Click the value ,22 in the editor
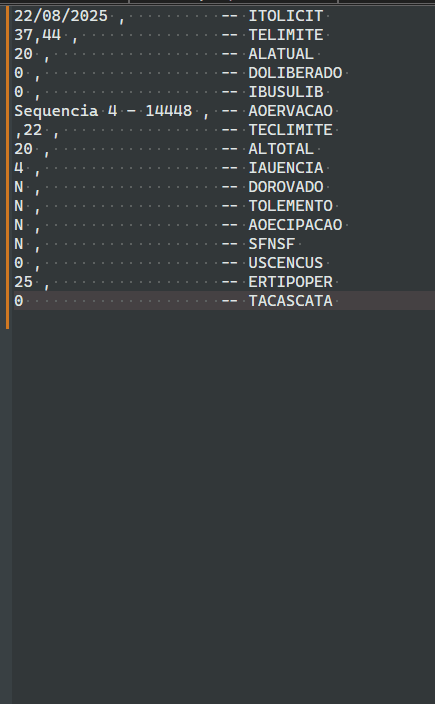The height and width of the screenshot is (704, 435). click(x=28, y=130)
